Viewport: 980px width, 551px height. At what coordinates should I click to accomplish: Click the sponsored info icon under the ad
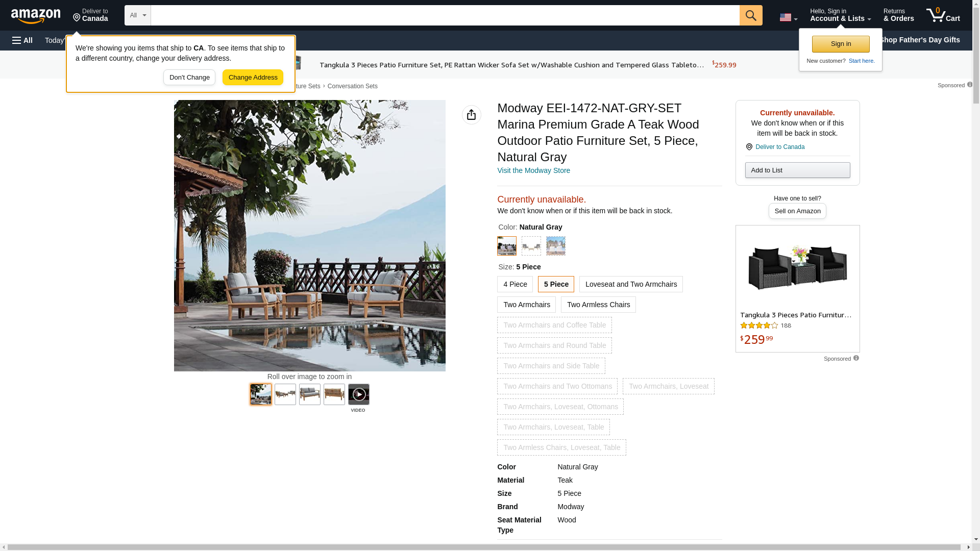(x=856, y=358)
